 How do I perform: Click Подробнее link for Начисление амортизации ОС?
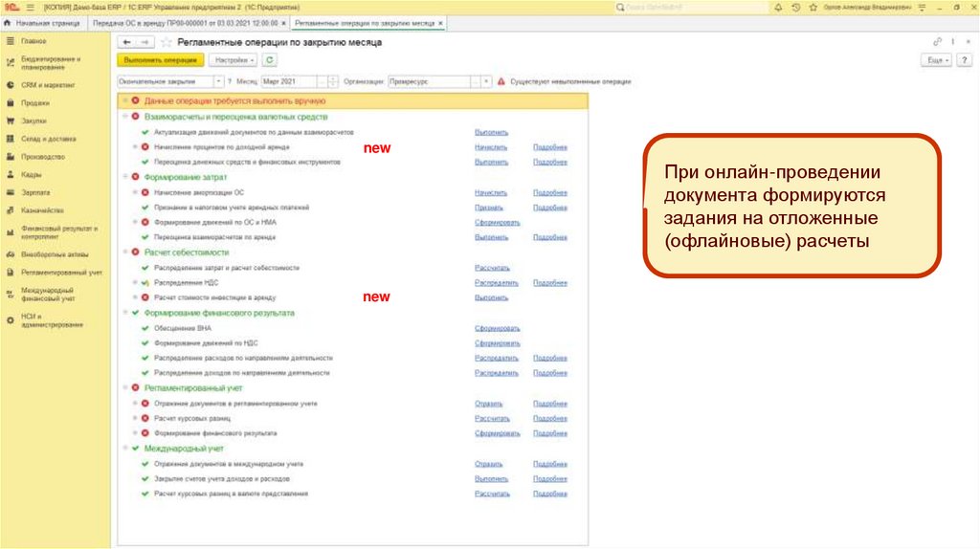pos(550,193)
